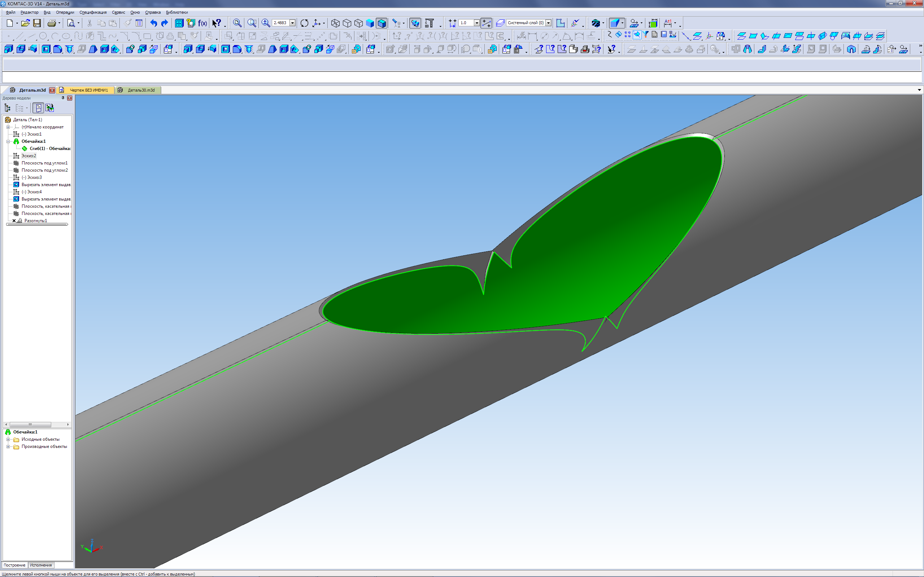Switch to Чертеж БЕЗ ИМЕНИ1 tab

tap(88, 90)
